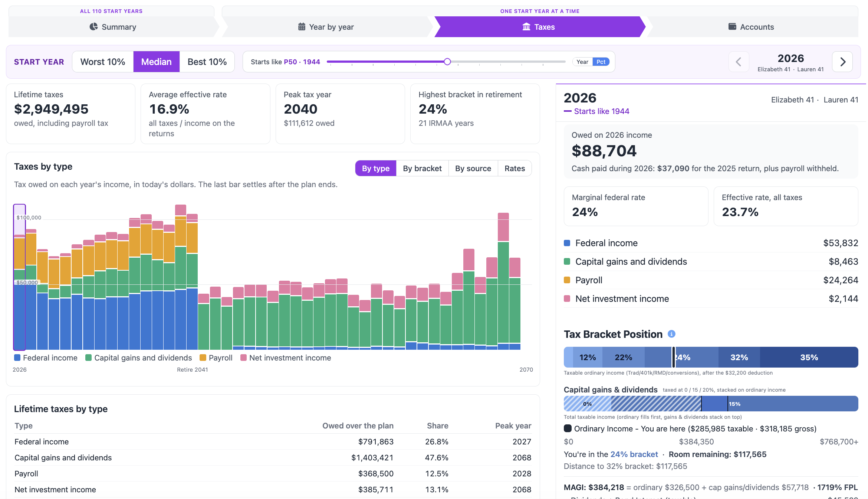This screenshot has width=868, height=499.
Task: Switch slider mode to Pct
Action: pyautogui.click(x=601, y=62)
